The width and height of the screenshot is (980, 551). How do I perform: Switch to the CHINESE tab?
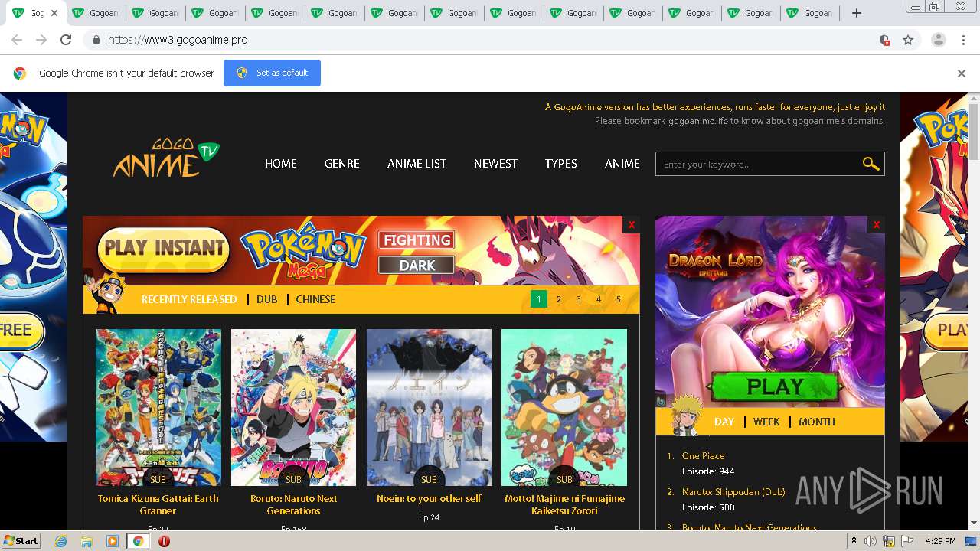pos(315,299)
